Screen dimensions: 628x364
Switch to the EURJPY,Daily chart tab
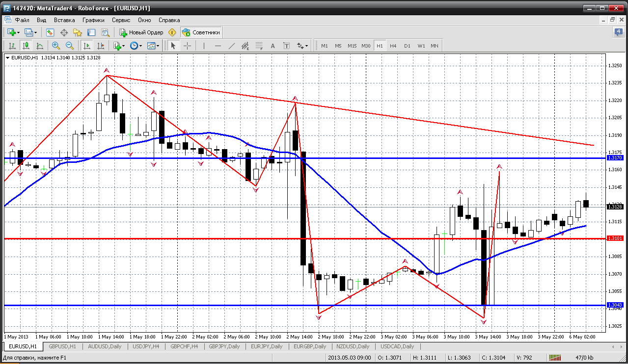(267, 346)
